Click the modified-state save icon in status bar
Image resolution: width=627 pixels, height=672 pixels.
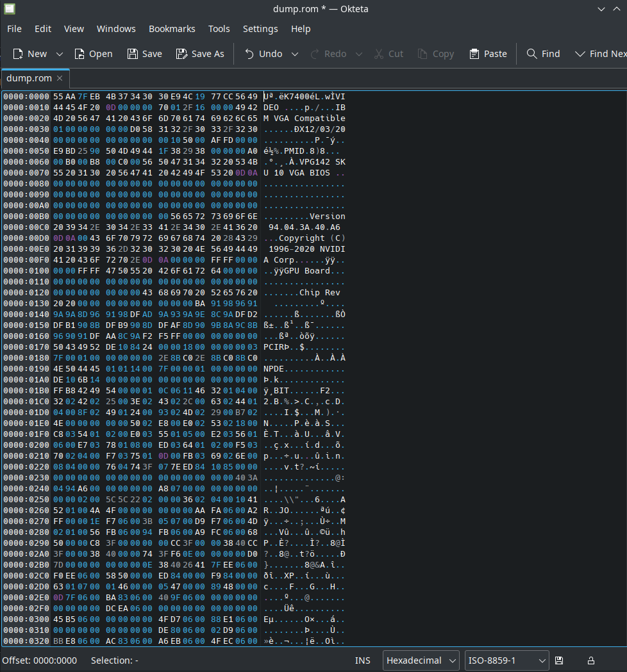click(559, 660)
